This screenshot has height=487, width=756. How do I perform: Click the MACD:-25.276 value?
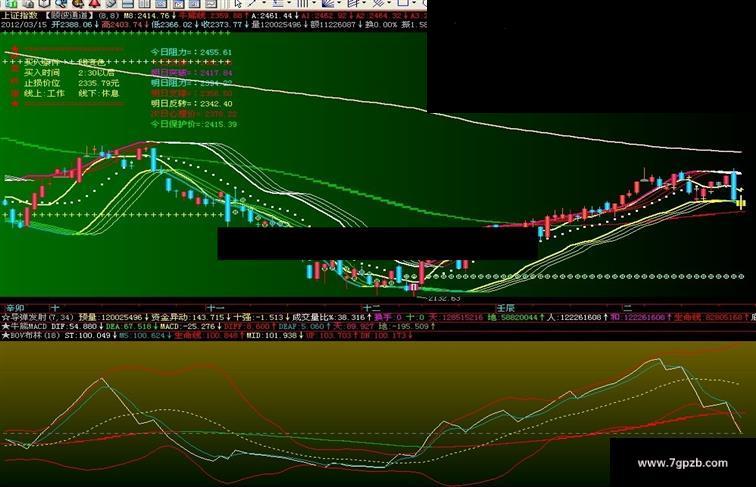(187, 326)
